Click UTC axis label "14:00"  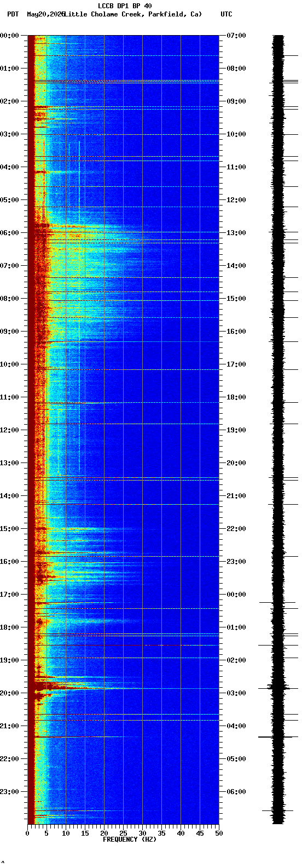point(236,266)
